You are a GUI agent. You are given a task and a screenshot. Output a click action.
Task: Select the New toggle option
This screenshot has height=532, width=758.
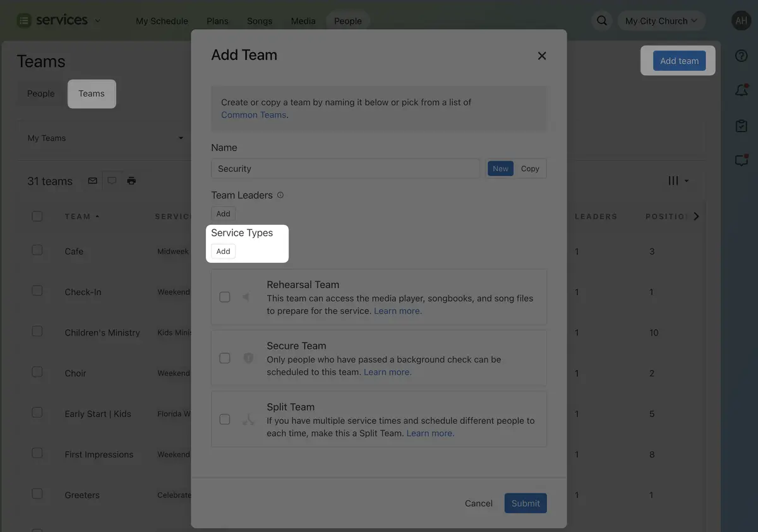pyautogui.click(x=500, y=169)
